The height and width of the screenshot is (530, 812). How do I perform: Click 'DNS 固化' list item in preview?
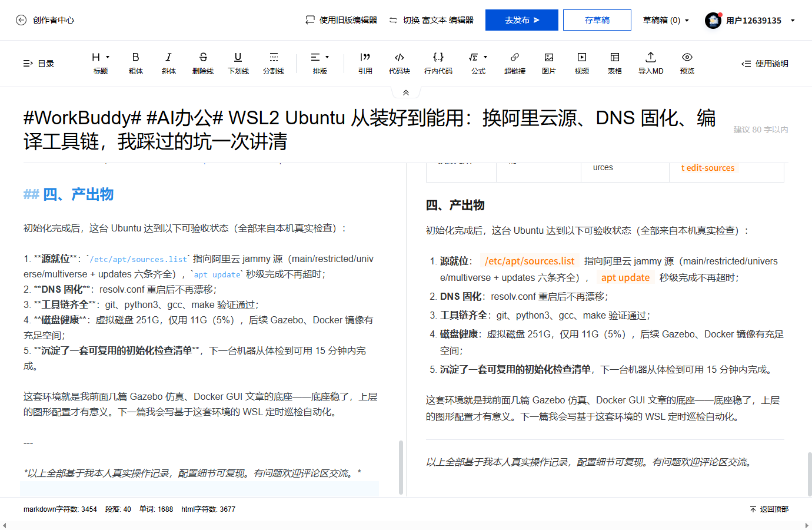pyautogui.click(x=524, y=296)
